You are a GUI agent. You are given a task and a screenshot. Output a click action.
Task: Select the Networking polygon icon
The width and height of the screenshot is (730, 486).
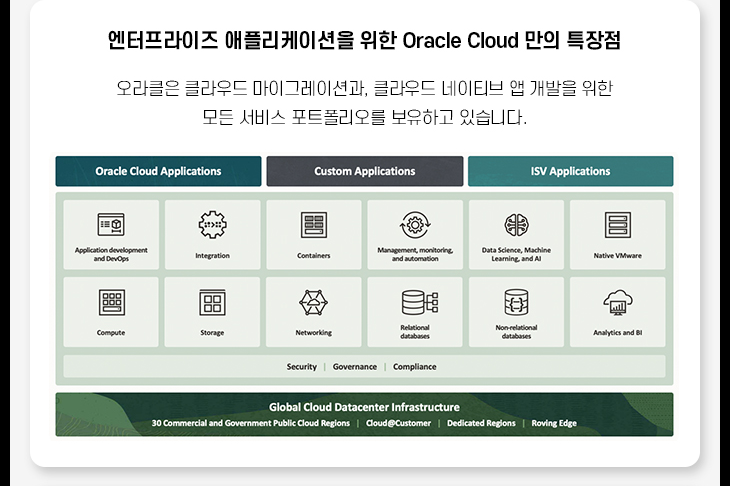pos(313,303)
